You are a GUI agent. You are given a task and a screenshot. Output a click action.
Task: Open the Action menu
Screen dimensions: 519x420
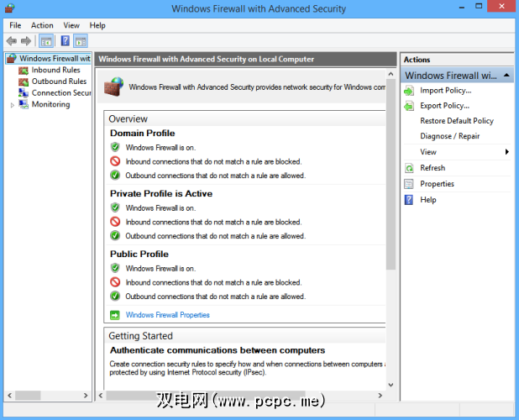pos(42,25)
